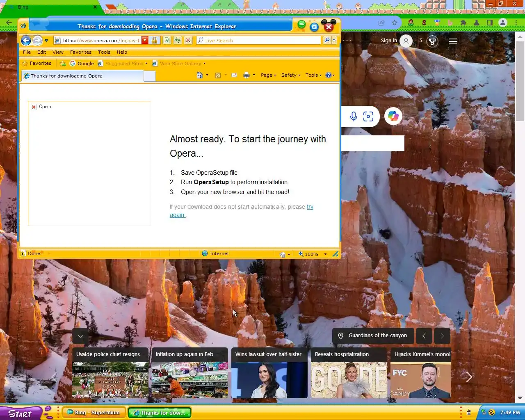Viewport: 525px width, 420px height.
Task: Click the Guardians of the canyon label
Action: coord(373,336)
